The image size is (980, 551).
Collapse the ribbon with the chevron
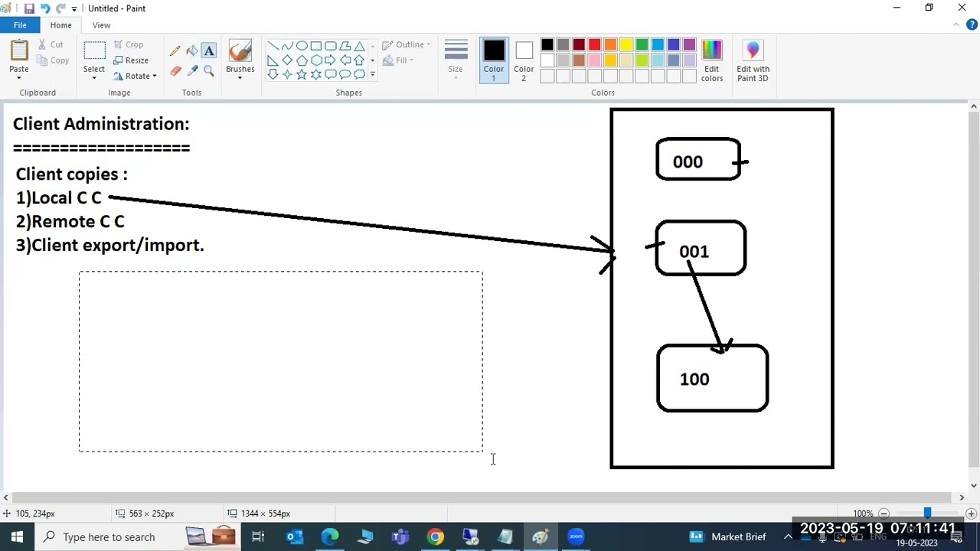pos(956,25)
